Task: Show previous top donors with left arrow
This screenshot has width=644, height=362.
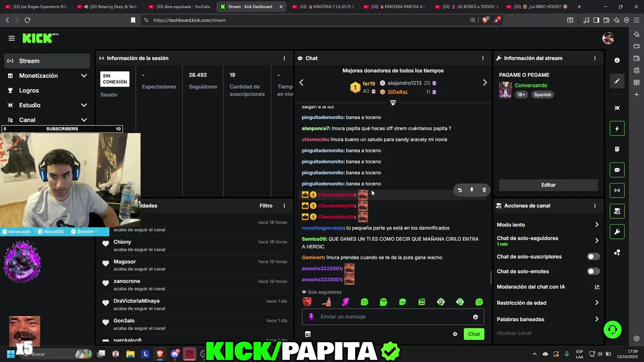Action: point(301,82)
